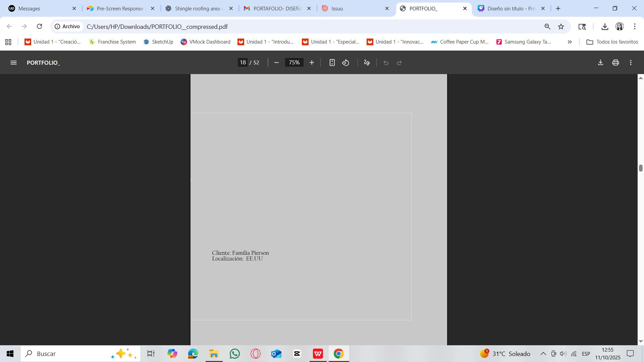This screenshot has height=362, width=644.
Task: Print the PDF document
Action: click(615, 63)
